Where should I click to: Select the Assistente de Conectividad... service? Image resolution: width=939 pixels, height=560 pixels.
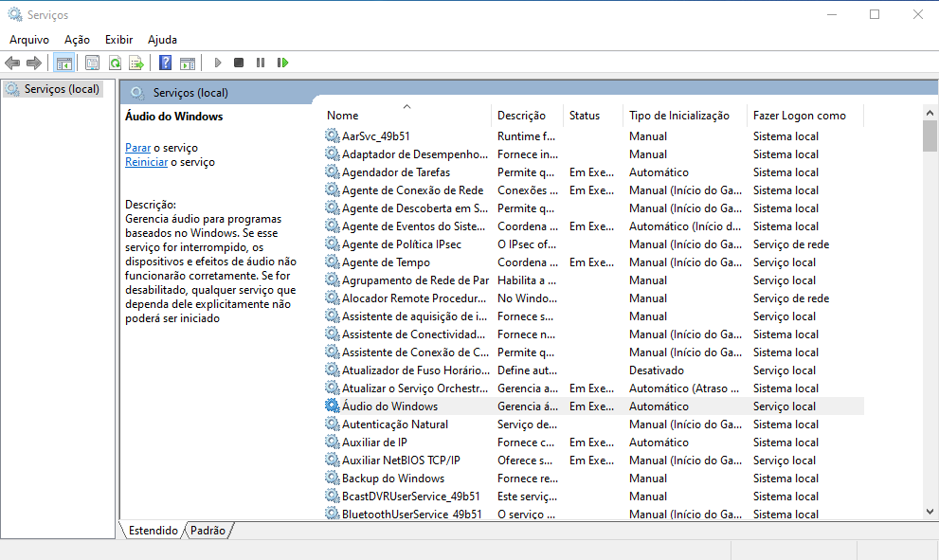(414, 334)
